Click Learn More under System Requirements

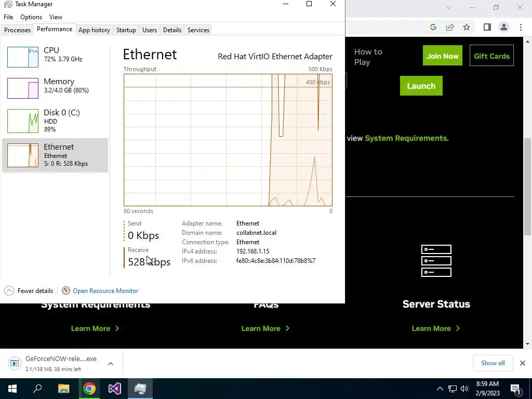(x=95, y=328)
